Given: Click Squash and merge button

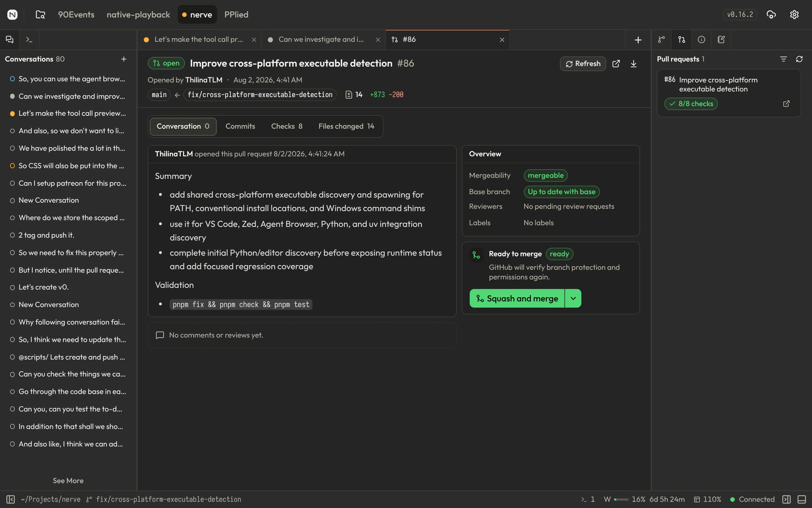Looking at the screenshot, I should (517, 298).
